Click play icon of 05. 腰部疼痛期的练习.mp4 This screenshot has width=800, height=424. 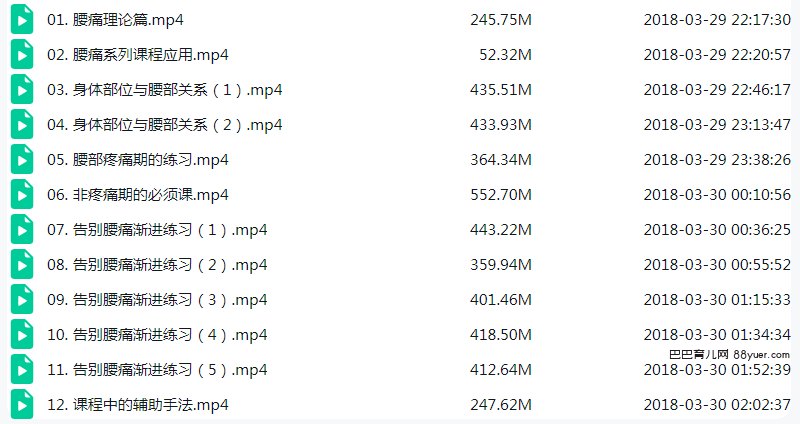coord(22,160)
